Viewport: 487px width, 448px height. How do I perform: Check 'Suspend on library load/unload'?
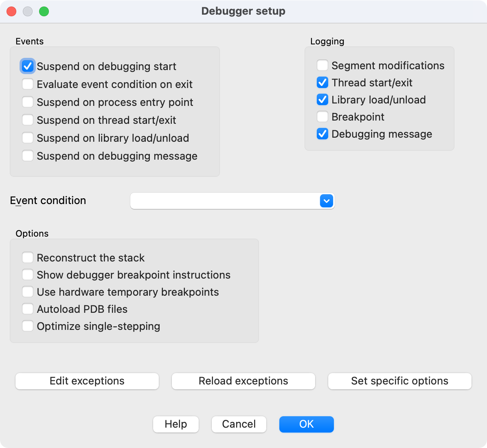pos(28,138)
